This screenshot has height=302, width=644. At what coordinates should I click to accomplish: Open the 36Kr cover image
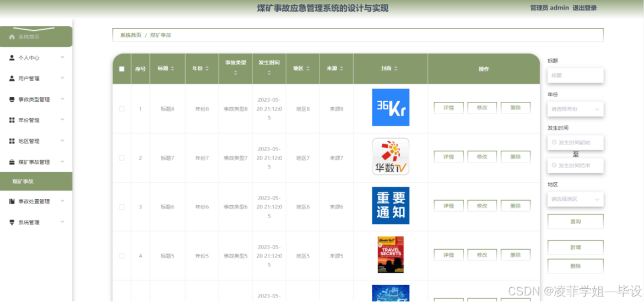(391, 107)
